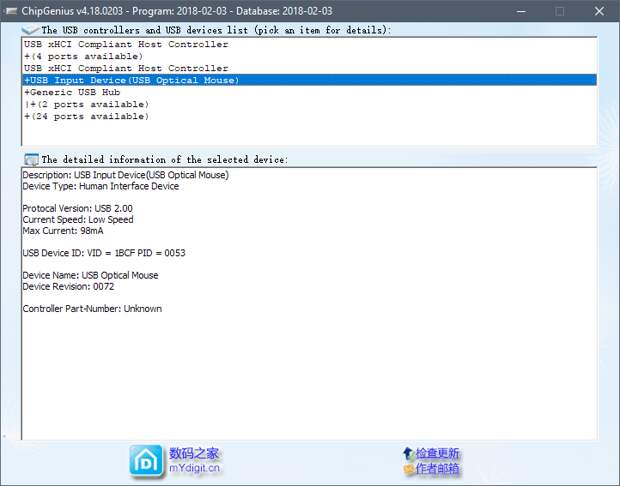Click the Description line in details
This screenshot has height=486, width=620.
point(126,175)
